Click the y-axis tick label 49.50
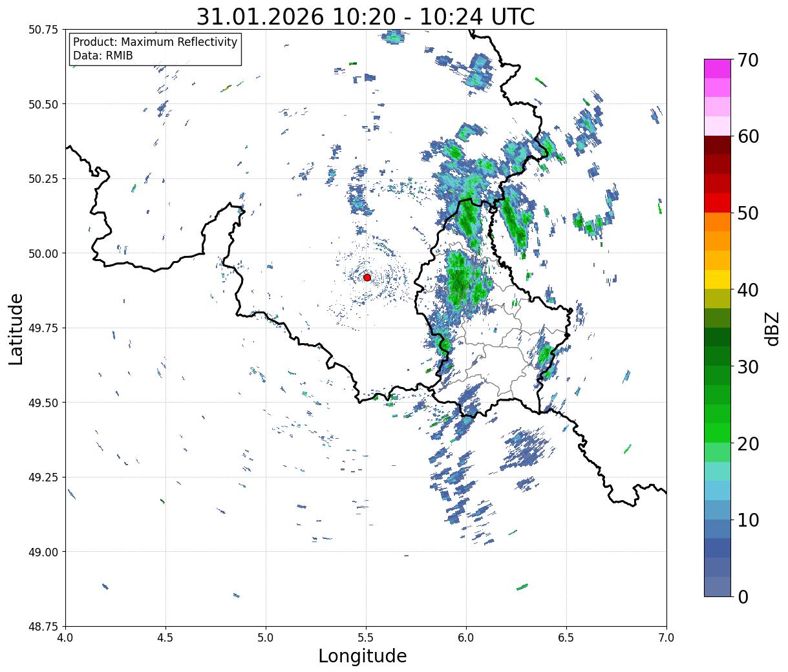The image size is (788, 672). (44, 403)
